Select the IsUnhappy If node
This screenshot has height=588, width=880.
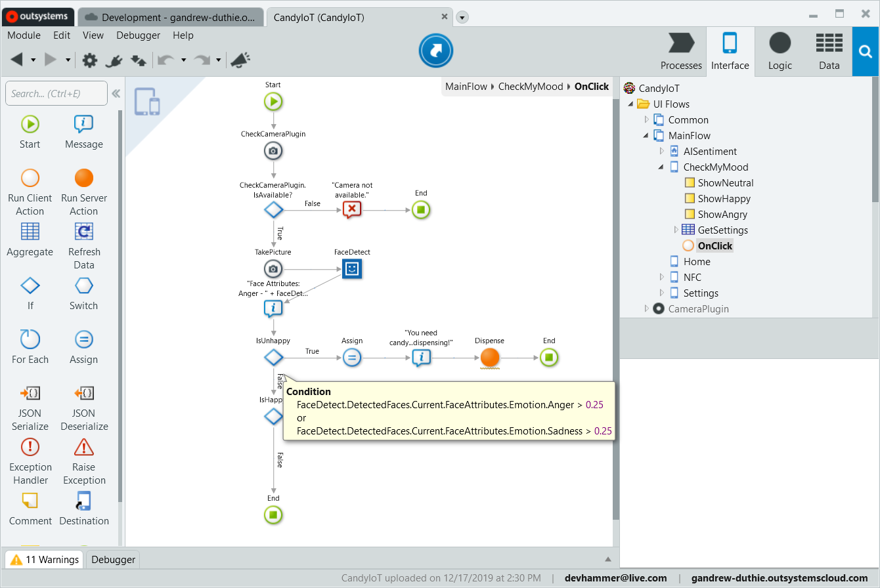coord(273,358)
